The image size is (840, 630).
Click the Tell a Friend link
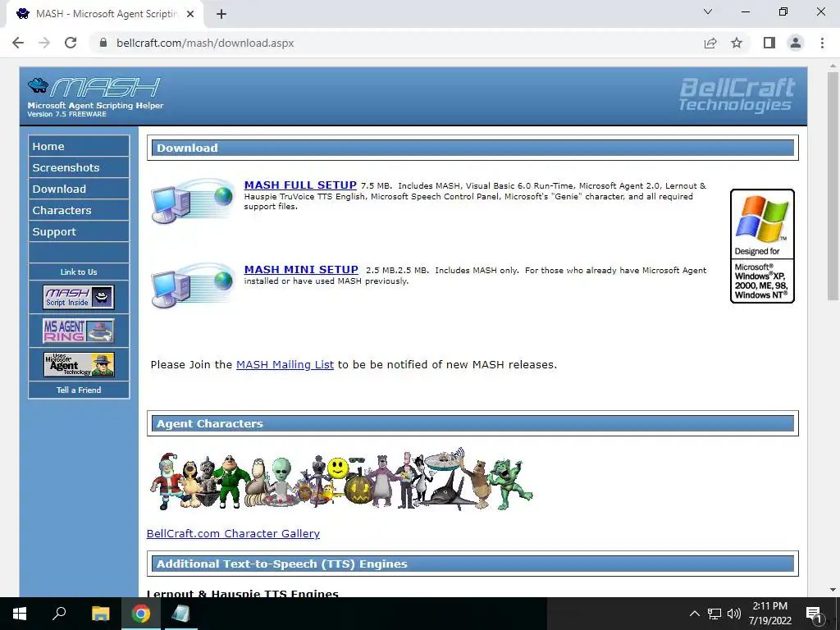click(x=79, y=390)
